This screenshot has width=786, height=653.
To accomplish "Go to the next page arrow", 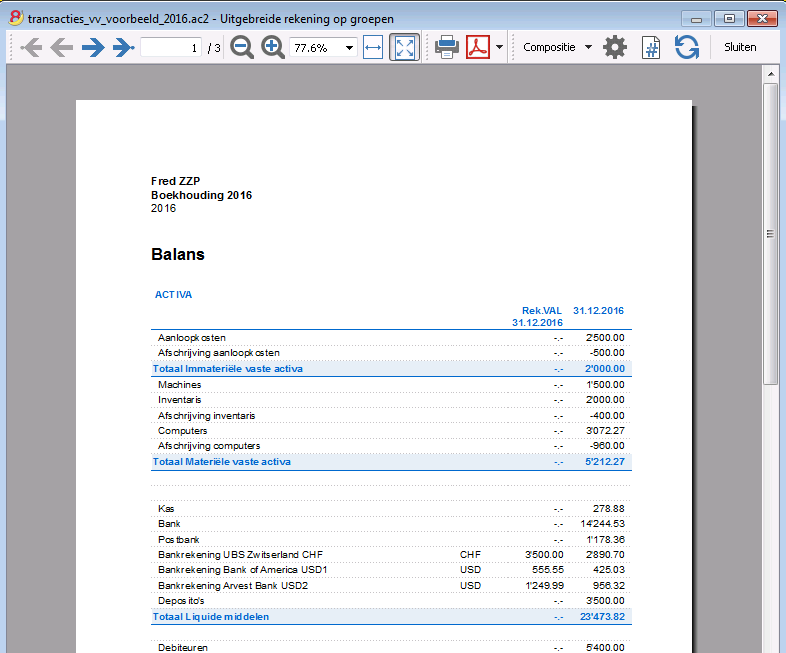I will [93, 48].
